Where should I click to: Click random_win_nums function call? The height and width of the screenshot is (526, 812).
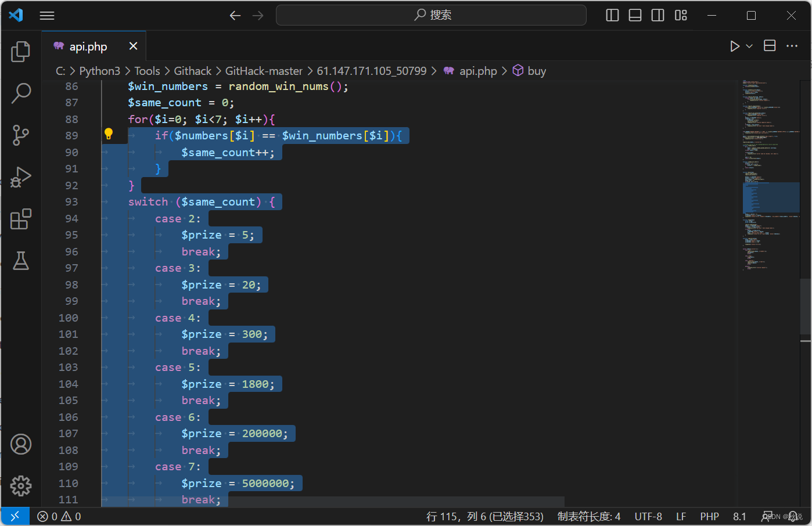pyautogui.click(x=278, y=86)
